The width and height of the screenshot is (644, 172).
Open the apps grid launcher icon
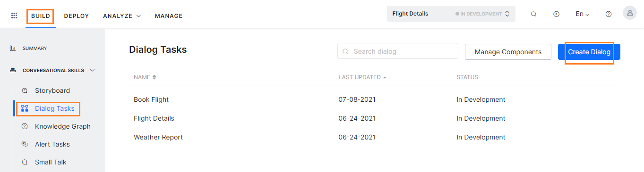[14, 16]
